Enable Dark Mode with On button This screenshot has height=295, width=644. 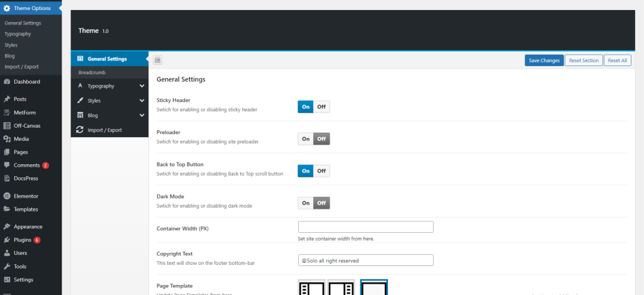(306, 203)
